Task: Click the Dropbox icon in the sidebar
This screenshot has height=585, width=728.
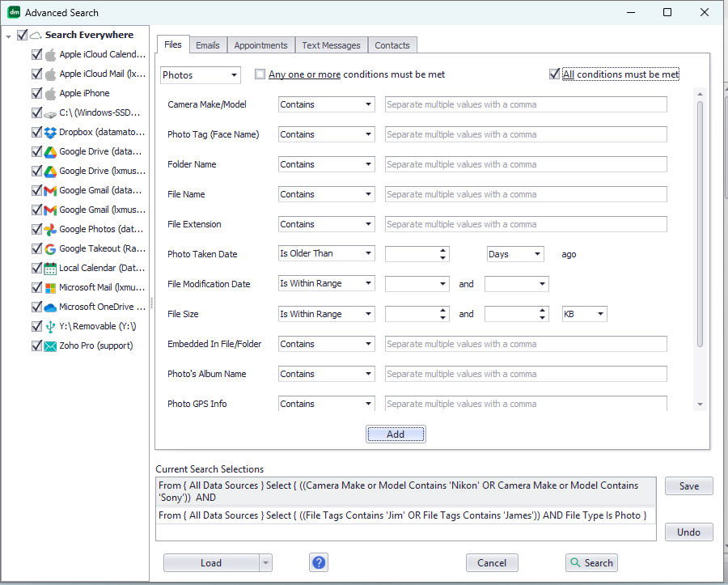Action: pyautogui.click(x=50, y=132)
